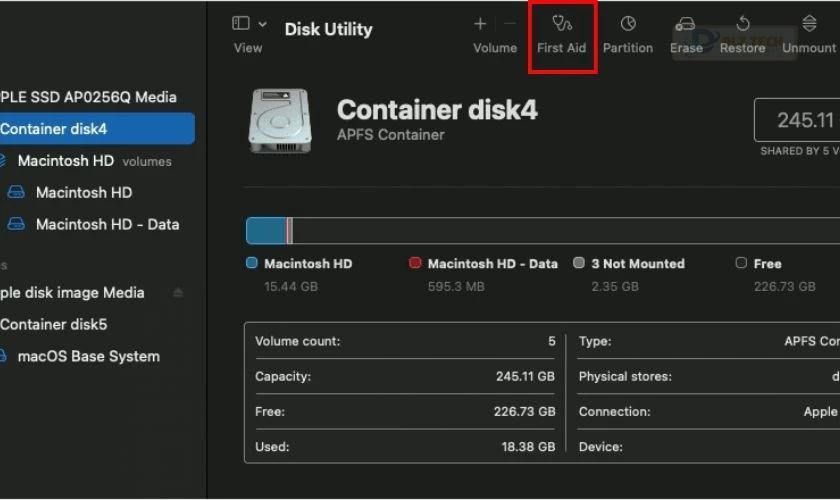Click the Volume count value 5

(552, 341)
